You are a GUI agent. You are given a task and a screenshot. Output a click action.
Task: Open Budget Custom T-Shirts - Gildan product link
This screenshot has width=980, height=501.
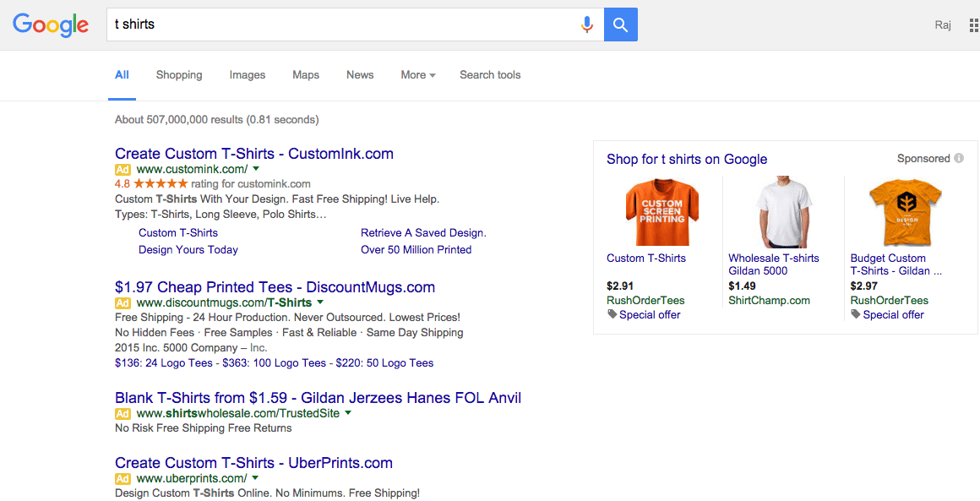click(896, 264)
